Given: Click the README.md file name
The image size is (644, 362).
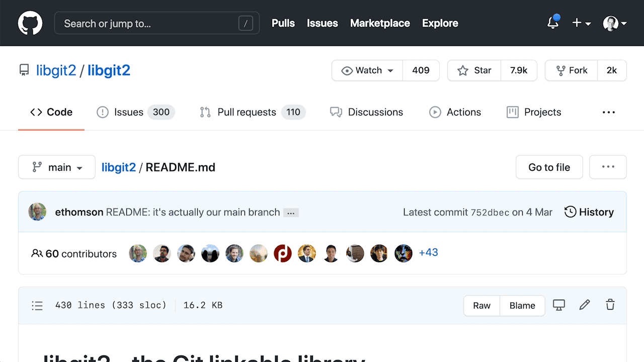Looking at the screenshot, I should 181,167.
